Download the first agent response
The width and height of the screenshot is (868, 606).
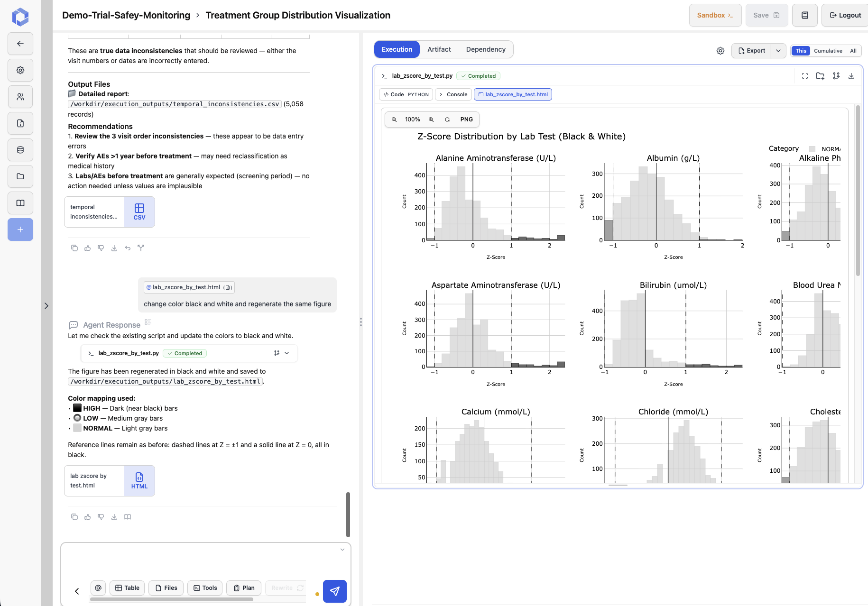114,248
